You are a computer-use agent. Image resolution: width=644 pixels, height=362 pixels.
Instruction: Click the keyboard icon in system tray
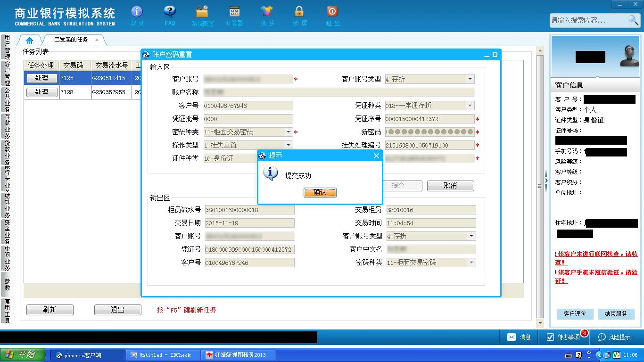click(x=569, y=355)
